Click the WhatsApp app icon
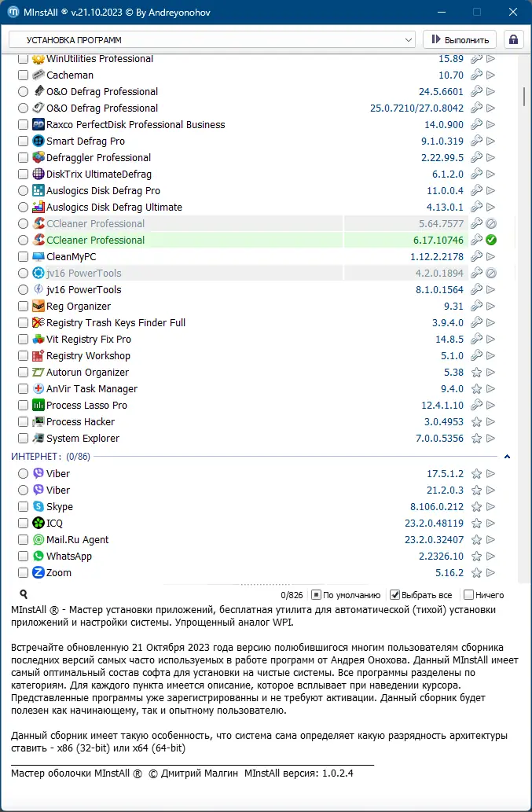The height and width of the screenshot is (812, 532). (39, 557)
